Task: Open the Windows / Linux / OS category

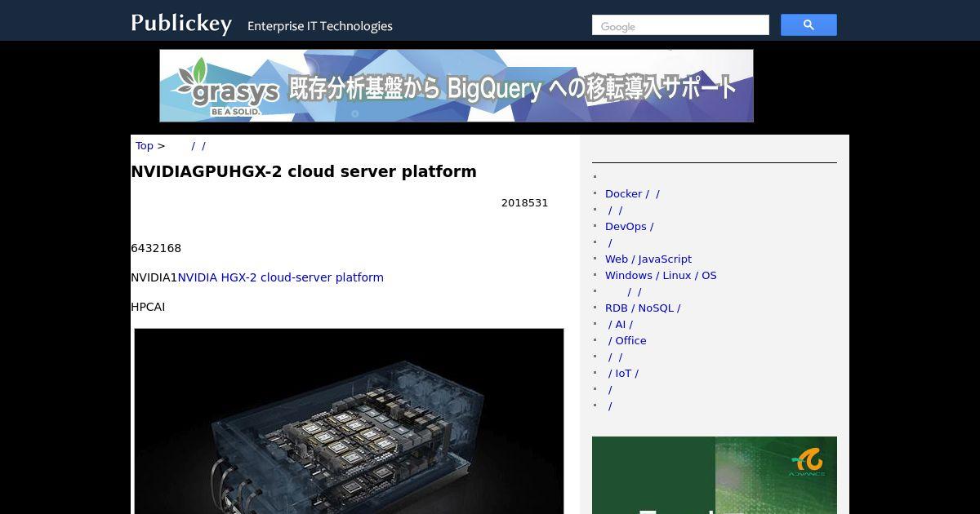Action: [x=661, y=276]
